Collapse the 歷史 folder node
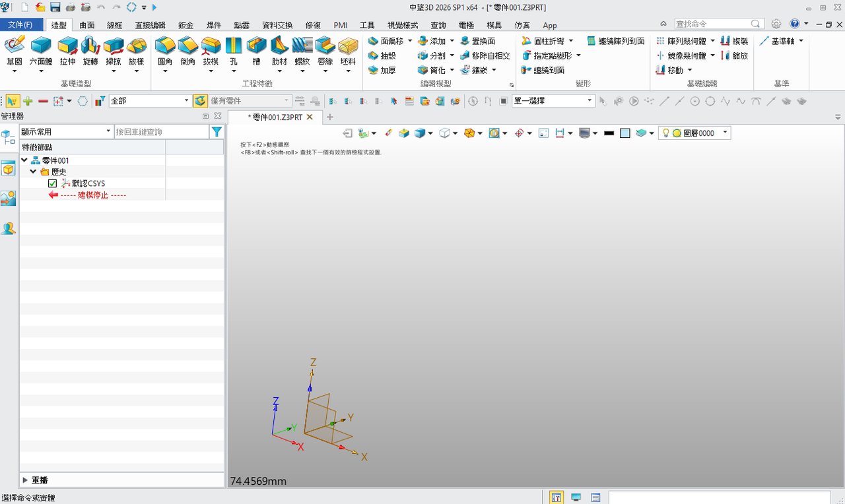Image resolution: width=845 pixels, height=504 pixels. coord(33,172)
